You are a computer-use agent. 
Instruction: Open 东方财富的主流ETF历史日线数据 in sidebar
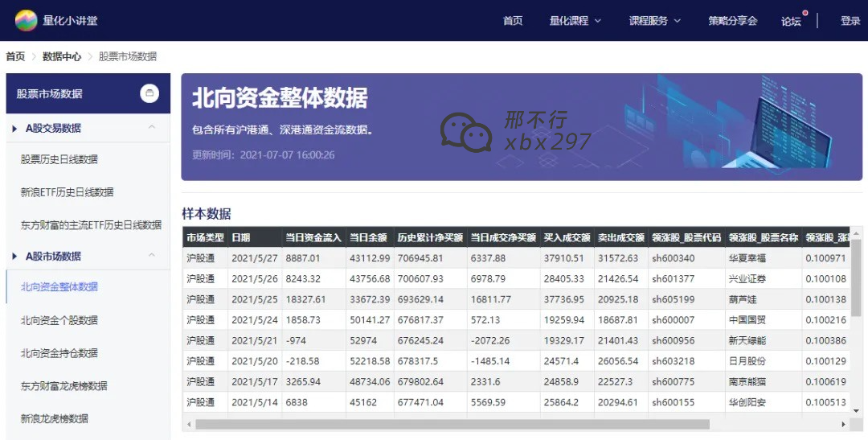tap(92, 225)
